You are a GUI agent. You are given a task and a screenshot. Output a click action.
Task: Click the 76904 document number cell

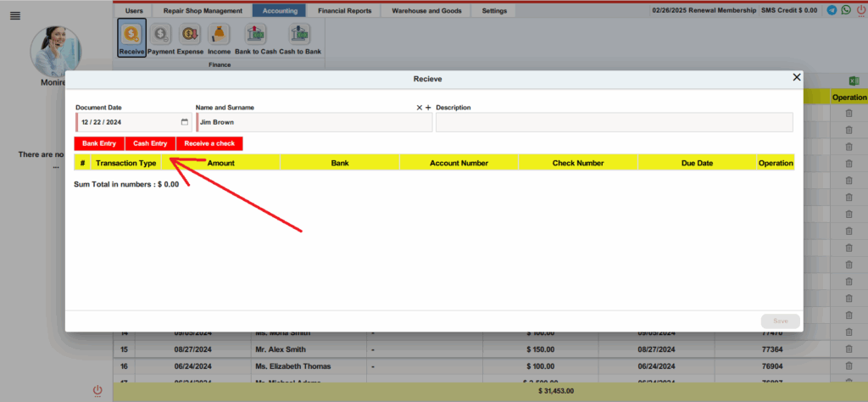(x=772, y=366)
